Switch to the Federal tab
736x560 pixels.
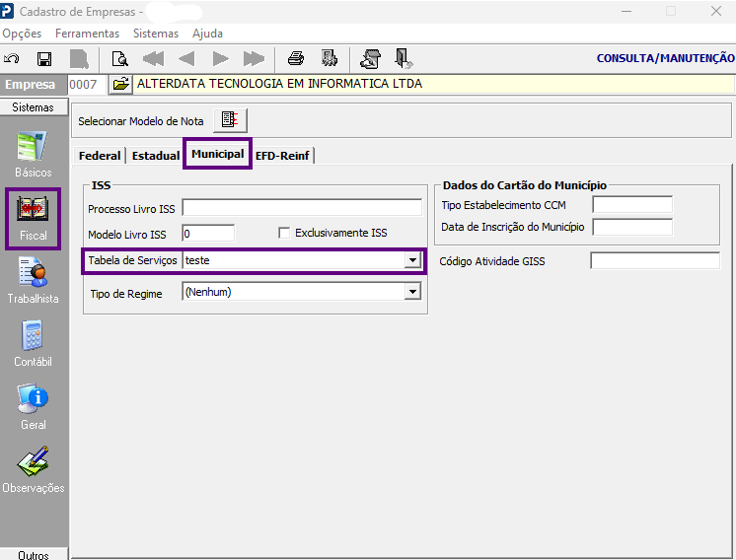pos(100,156)
